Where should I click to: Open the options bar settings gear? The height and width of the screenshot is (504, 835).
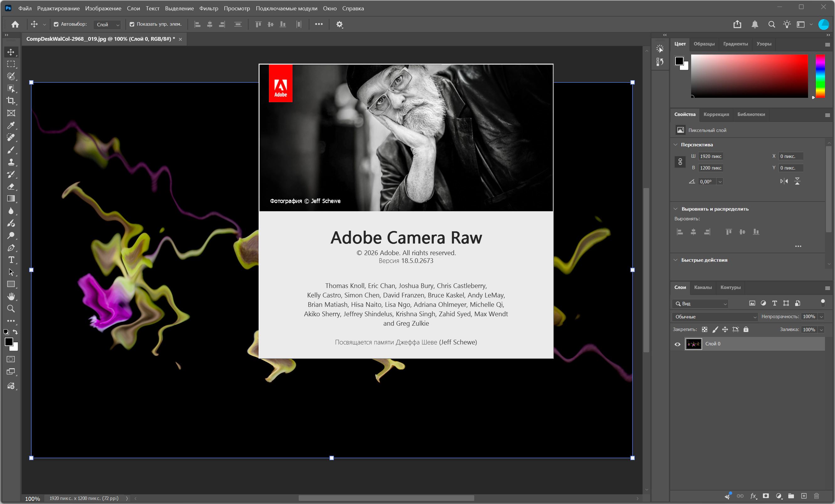(339, 24)
